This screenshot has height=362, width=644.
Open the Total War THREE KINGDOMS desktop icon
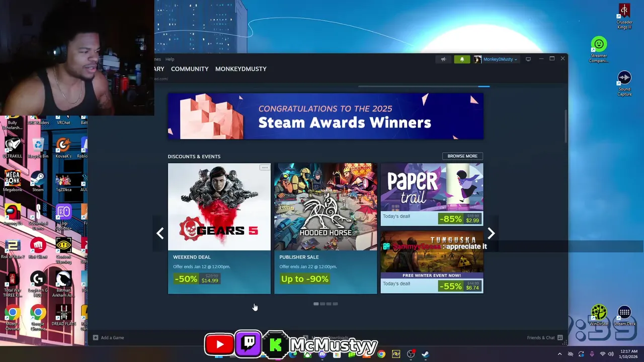pyautogui.click(x=13, y=285)
